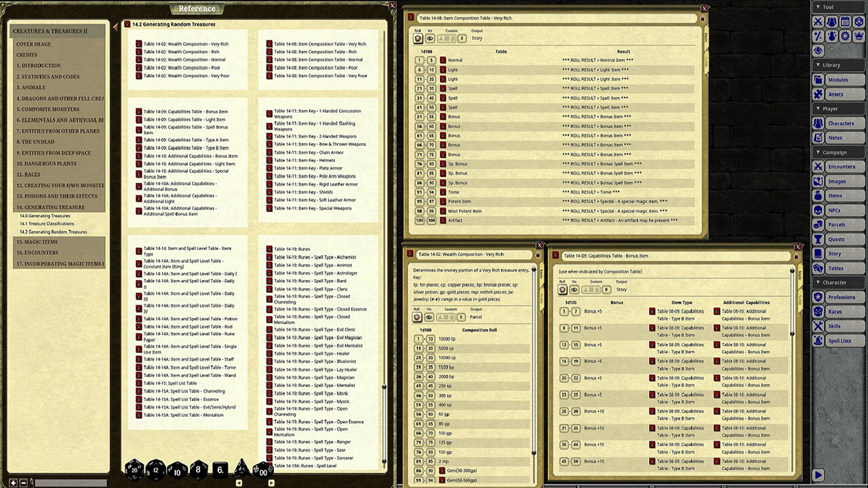Pick the d8 die
The image size is (868, 488).
(x=198, y=468)
